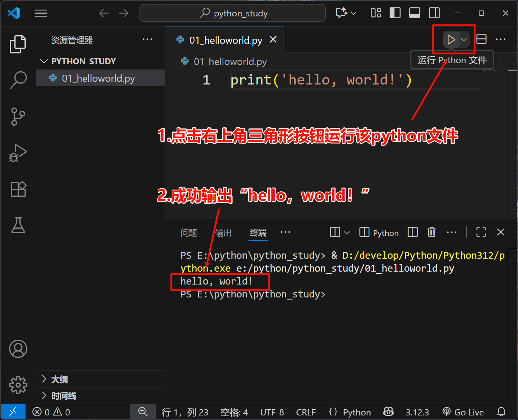Click Go Live in the status bar
Viewport: 518px width, 420px height.
463,412
